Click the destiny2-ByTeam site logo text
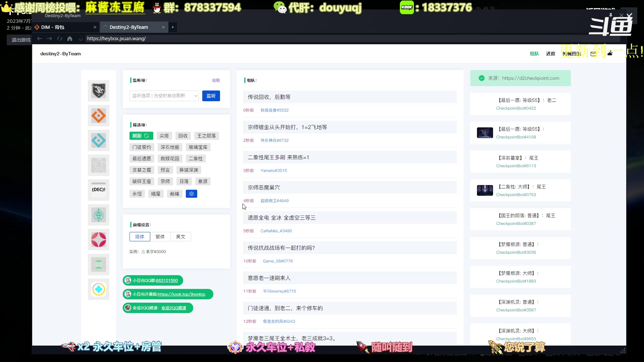Image resolution: width=644 pixels, height=362 pixels. 60,54
